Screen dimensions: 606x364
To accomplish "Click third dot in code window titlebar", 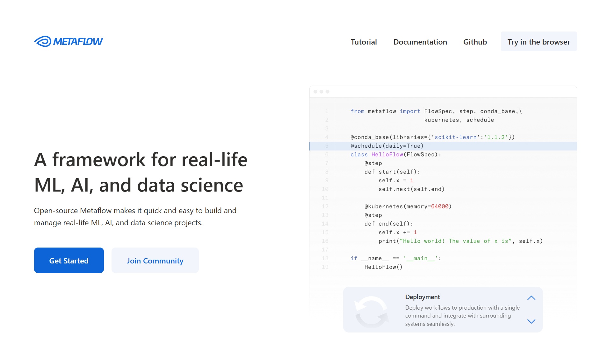I will [328, 92].
